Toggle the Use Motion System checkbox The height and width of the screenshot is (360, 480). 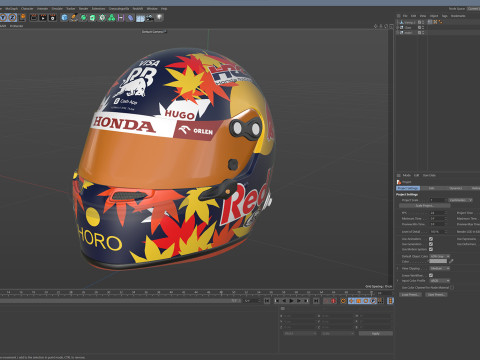[431, 249]
